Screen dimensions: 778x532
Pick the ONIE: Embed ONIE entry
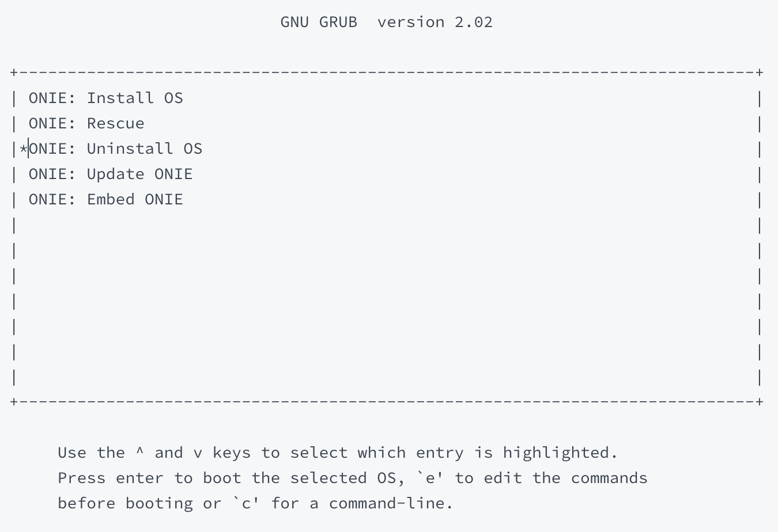coord(105,199)
